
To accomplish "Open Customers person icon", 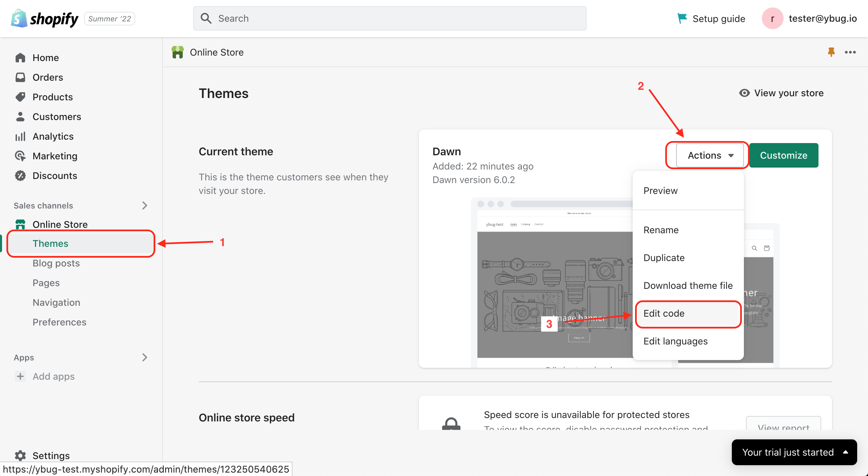I will click(x=20, y=117).
